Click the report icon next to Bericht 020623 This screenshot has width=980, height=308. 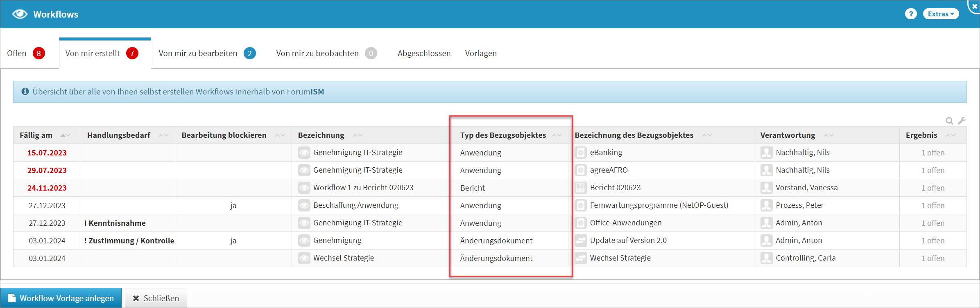click(580, 188)
